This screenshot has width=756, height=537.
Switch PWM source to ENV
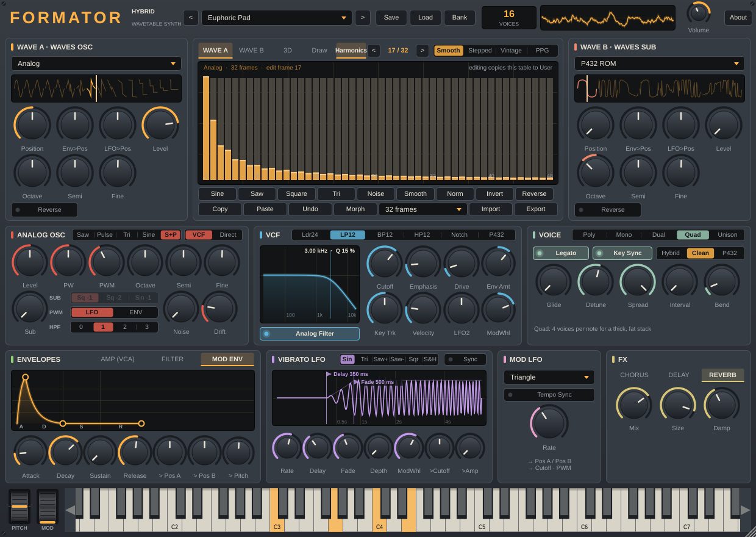click(x=136, y=312)
